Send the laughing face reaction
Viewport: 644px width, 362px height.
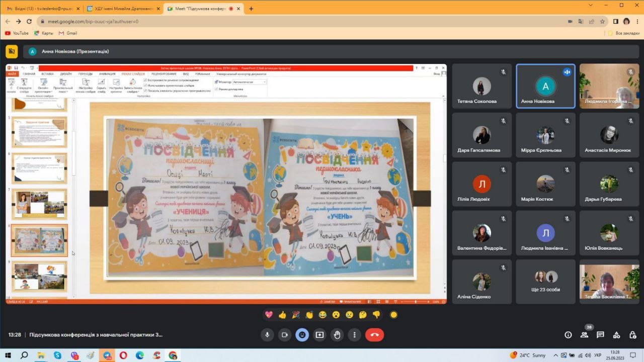pyautogui.click(x=323, y=315)
